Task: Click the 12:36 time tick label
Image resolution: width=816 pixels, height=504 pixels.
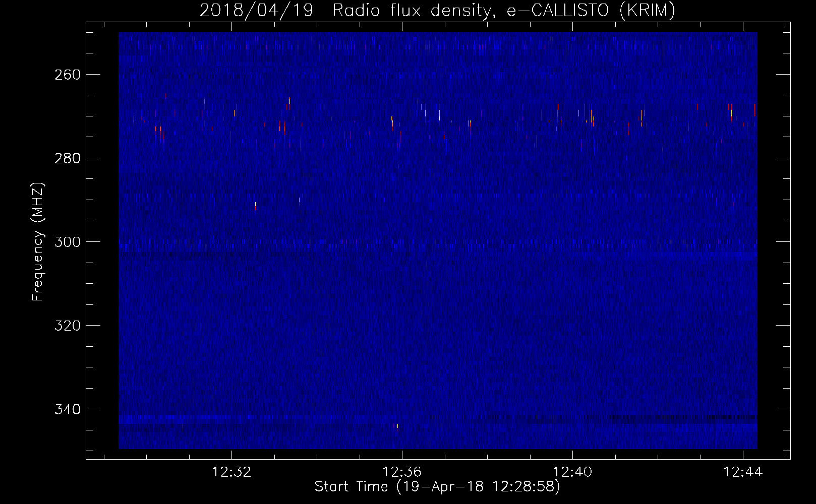Action: pos(402,472)
